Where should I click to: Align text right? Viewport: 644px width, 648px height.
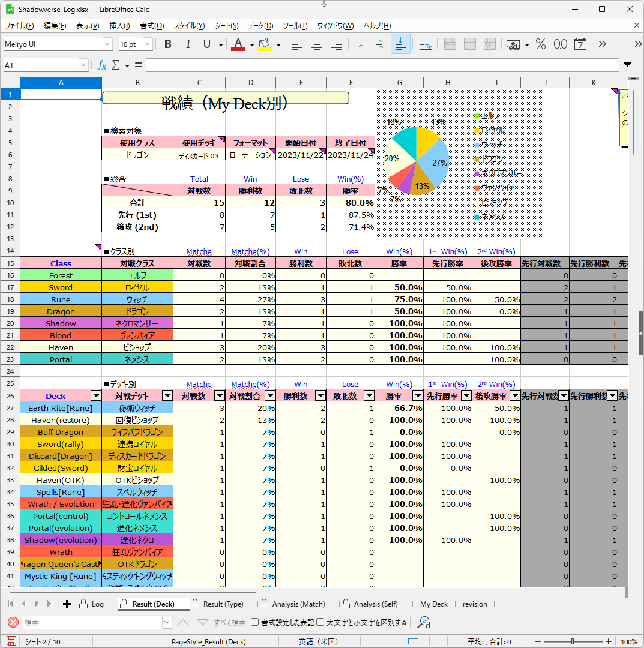(x=337, y=44)
